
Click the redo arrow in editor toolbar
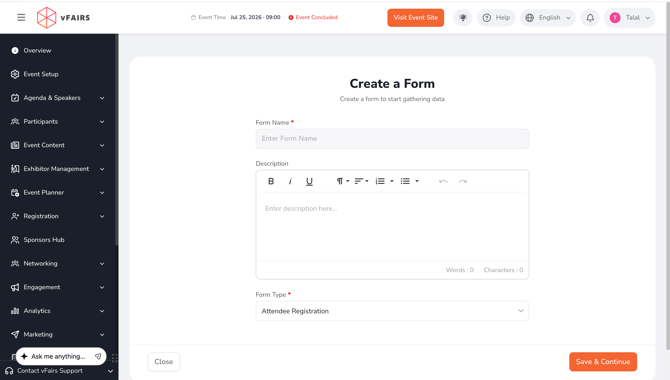coord(462,181)
